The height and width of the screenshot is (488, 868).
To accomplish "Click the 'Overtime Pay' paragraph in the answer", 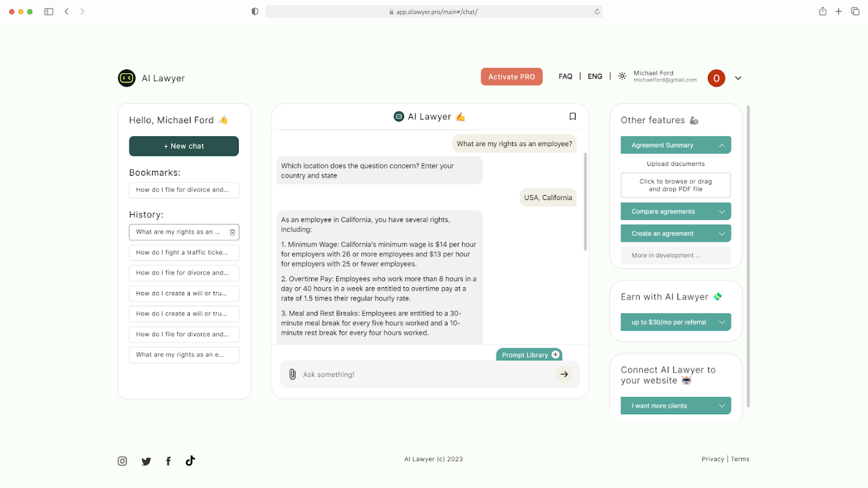I will (x=378, y=289).
